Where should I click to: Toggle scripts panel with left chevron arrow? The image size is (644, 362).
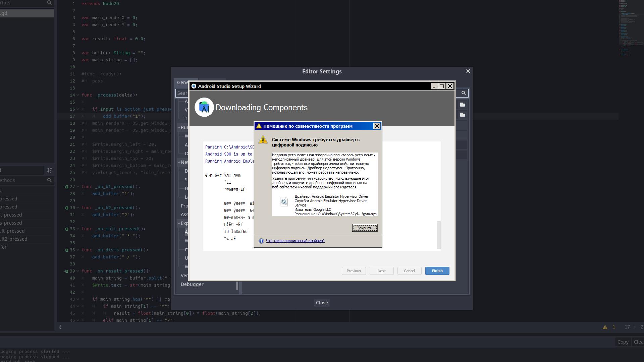pyautogui.click(x=60, y=327)
